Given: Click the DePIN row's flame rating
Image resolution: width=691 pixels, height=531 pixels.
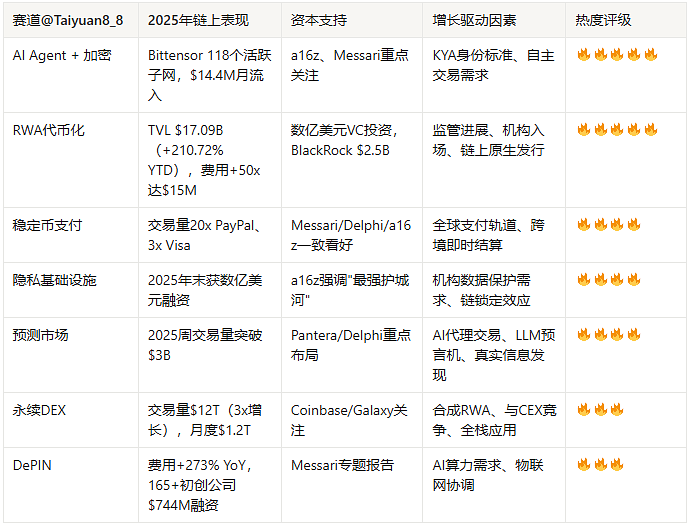Looking at the screenshot, I should click(600, 465).
